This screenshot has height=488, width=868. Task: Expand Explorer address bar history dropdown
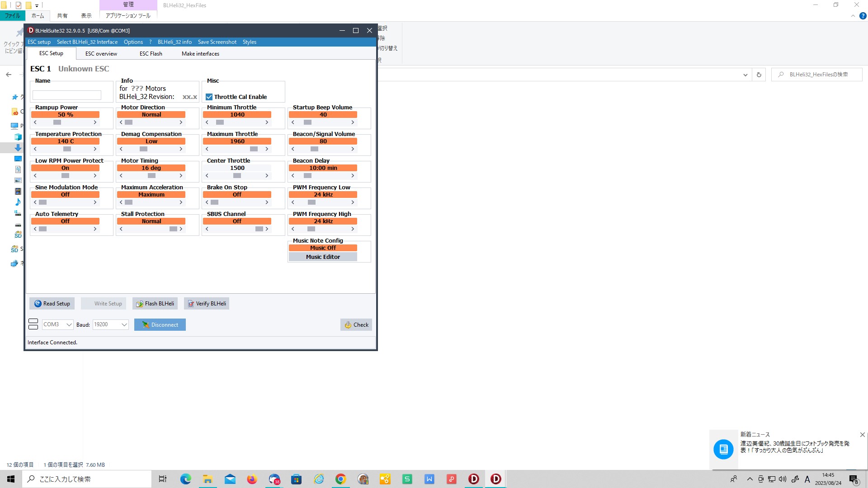point(745,75)
